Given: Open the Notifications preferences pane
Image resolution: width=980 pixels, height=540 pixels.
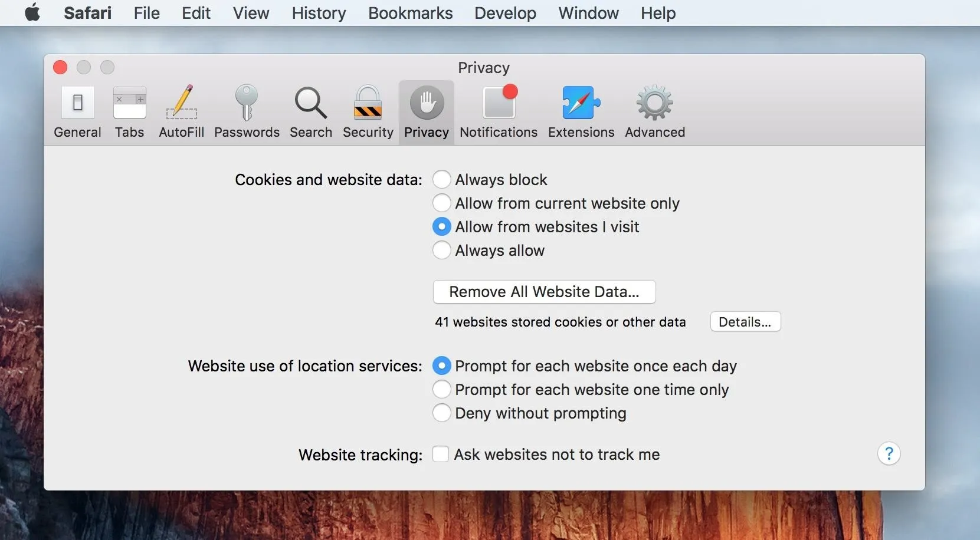Looking at the screenshot, I should [x=499, y=113].
